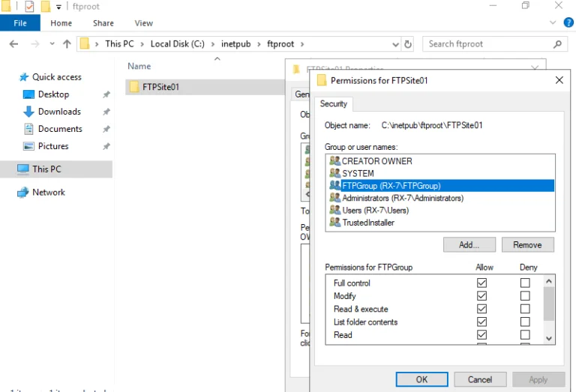Refresh the ftproot folder view

pos(408,44)
